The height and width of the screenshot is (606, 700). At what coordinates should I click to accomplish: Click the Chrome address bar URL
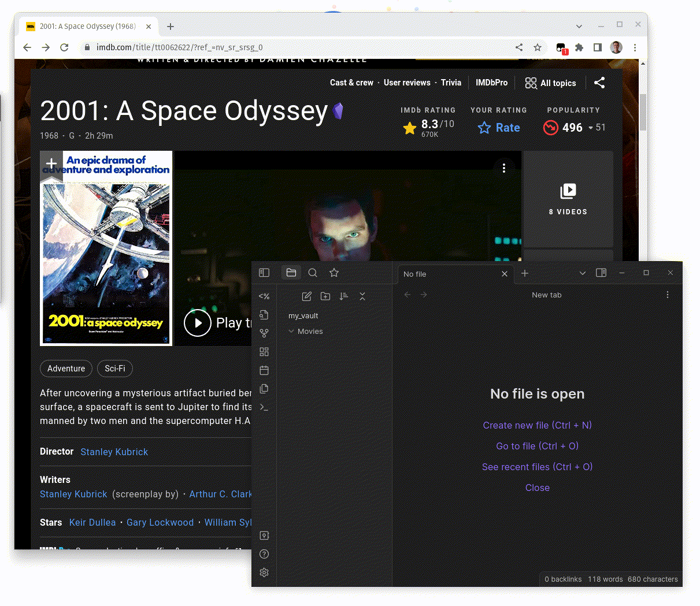pyautogui.click(x=179, y=47)
